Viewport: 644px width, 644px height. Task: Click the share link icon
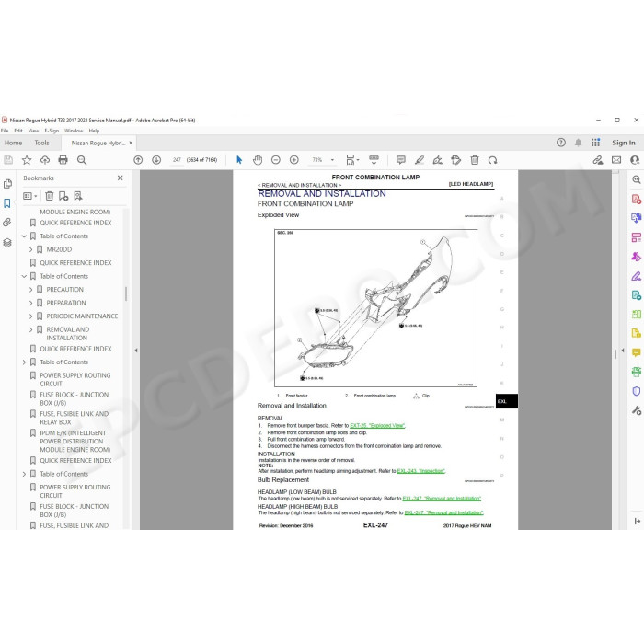[x=598, y=160]
